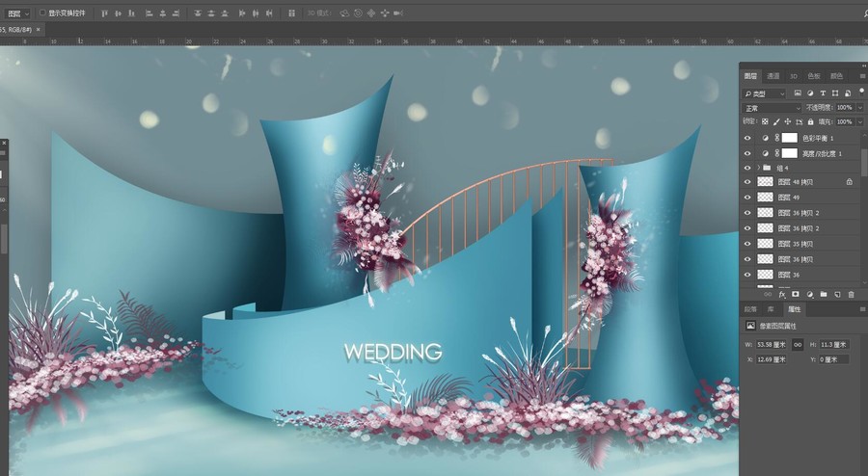
Task: Create new fill or adjustment layer
Action: 810,295
